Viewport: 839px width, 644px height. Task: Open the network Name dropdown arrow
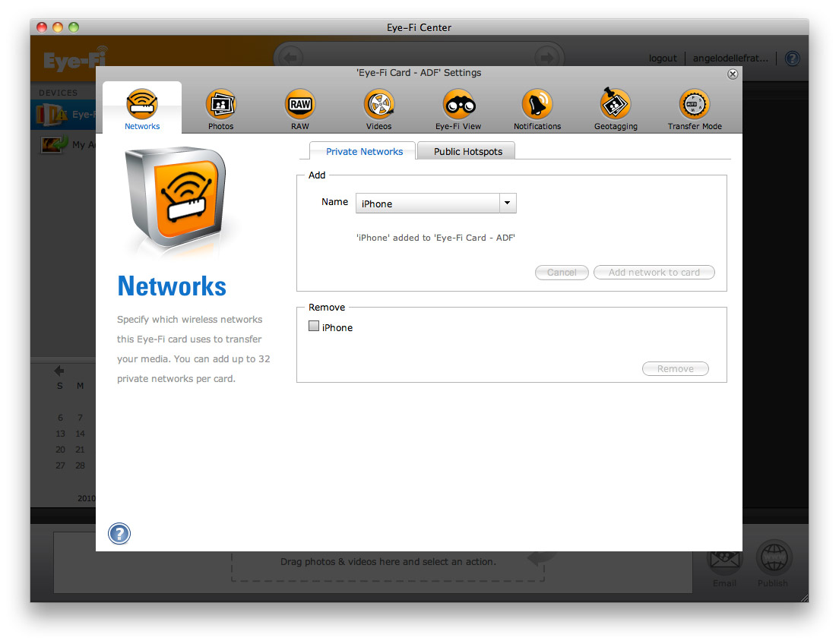click(507, 204)
